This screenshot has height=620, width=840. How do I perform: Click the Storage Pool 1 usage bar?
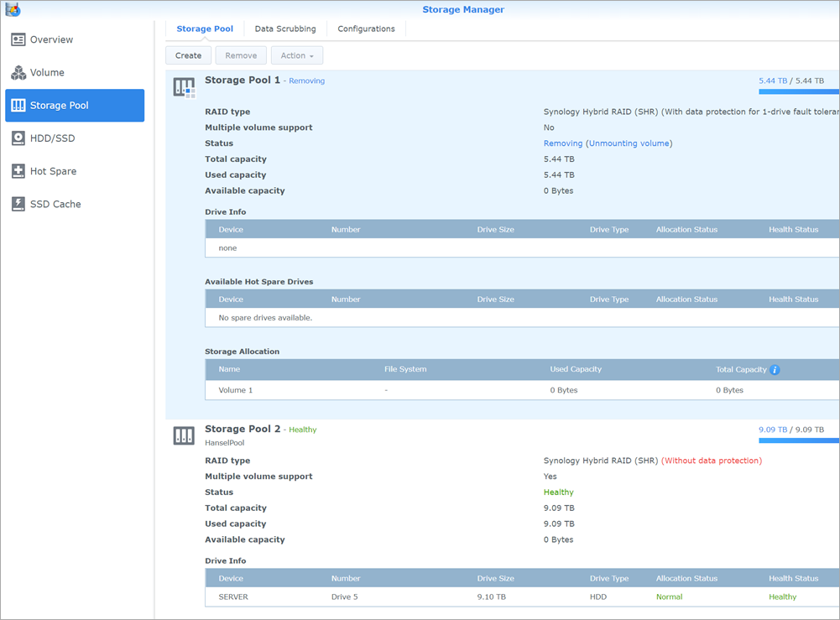tap(799, 92)
